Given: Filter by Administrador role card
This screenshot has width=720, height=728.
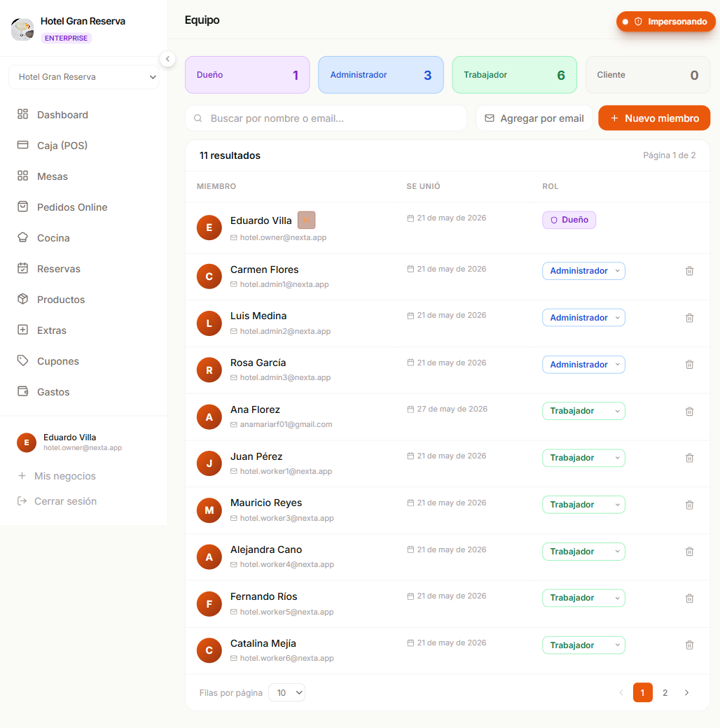Looking at the screenshot, I should [x=381, y=75].
